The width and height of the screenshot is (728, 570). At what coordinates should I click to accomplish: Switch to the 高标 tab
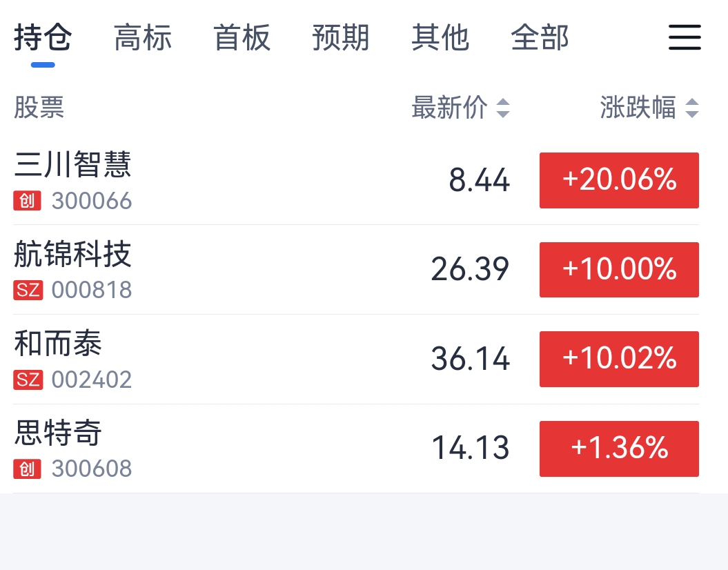[x=143, y=37]
